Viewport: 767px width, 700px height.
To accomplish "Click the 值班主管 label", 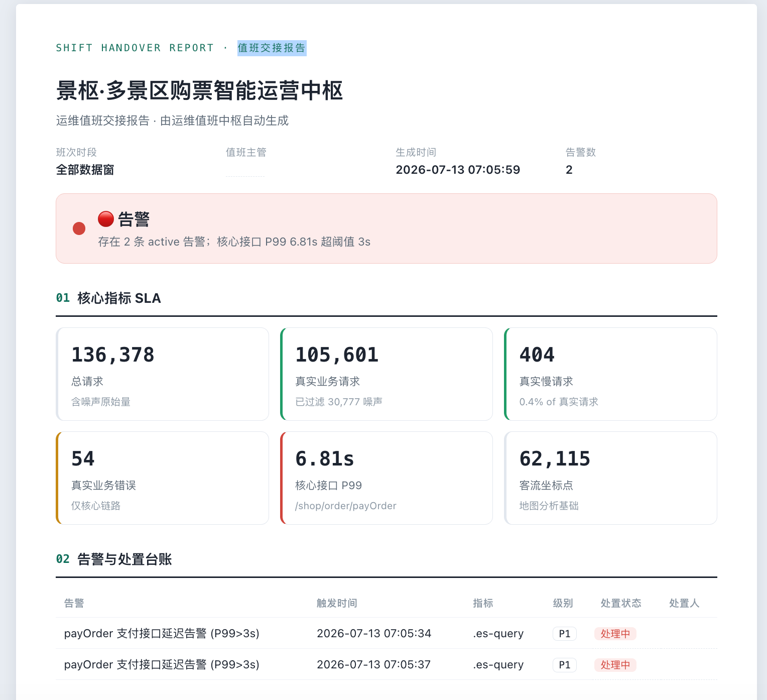I will pyautogui.click(x=246, y=152).
